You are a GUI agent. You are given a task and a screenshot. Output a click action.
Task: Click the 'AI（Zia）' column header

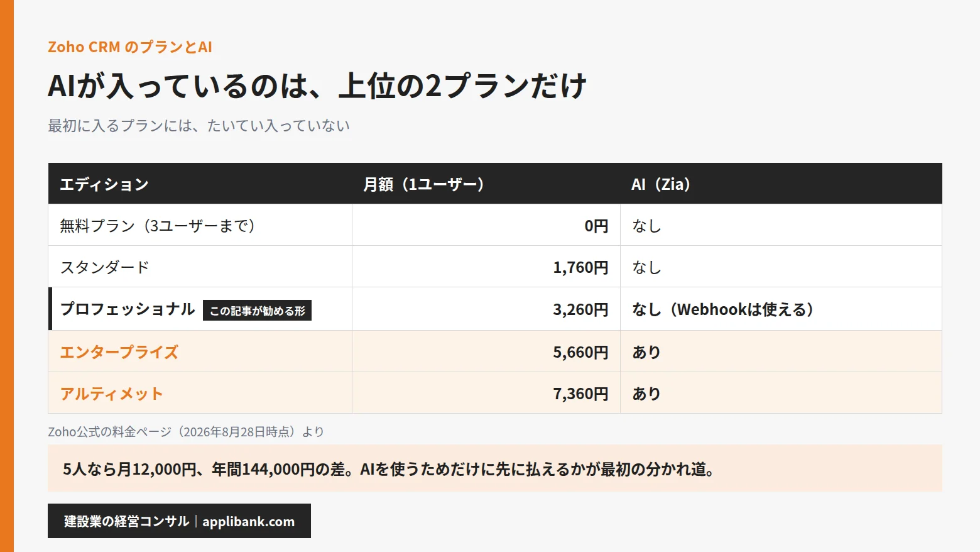click(x=781, y=184)
